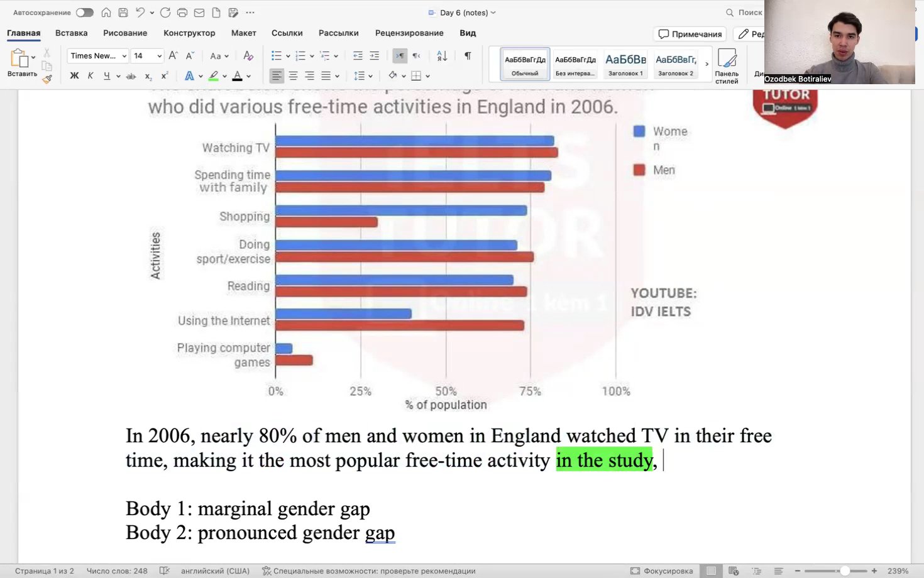Center-align the selected text
The height and width of the screenshot is (578, 924).
coord(293,76)
